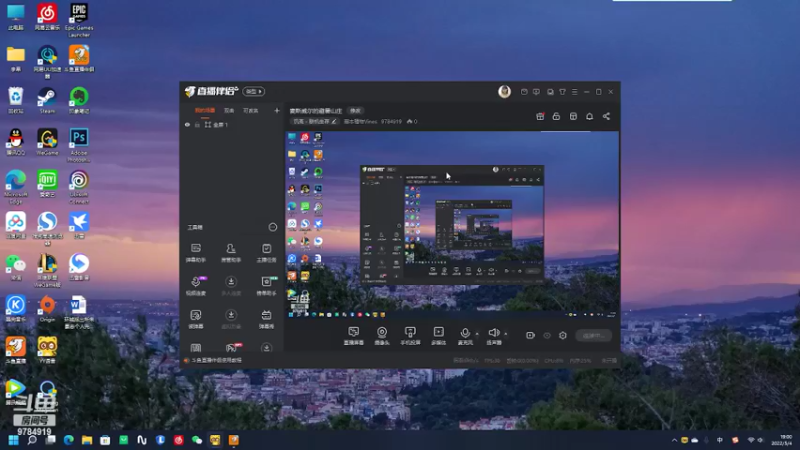Screen dimensions: 800x450
Task: Add a camera source (摄像头)
Action: [382, 336]
